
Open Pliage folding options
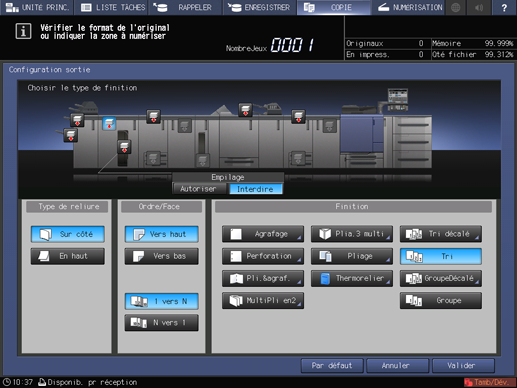pyautogui.click(x=352, y=256)
